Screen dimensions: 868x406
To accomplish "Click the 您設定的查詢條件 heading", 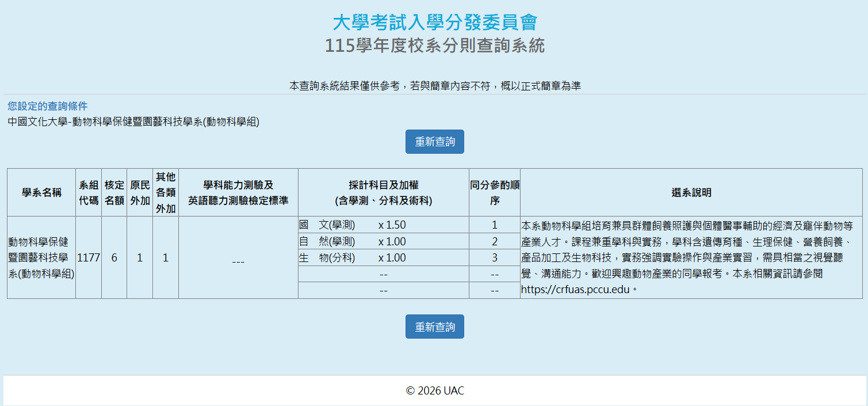I will coord(48,106).
